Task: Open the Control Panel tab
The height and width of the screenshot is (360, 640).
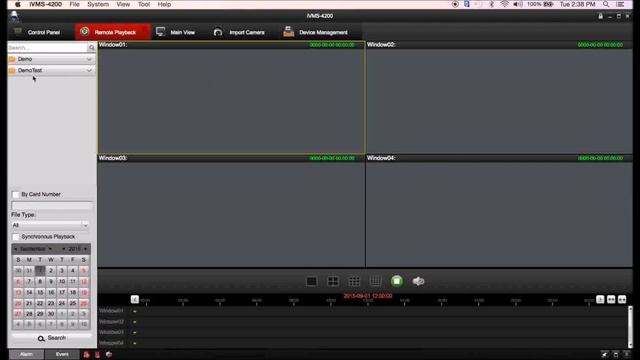Action: (38, 32)
